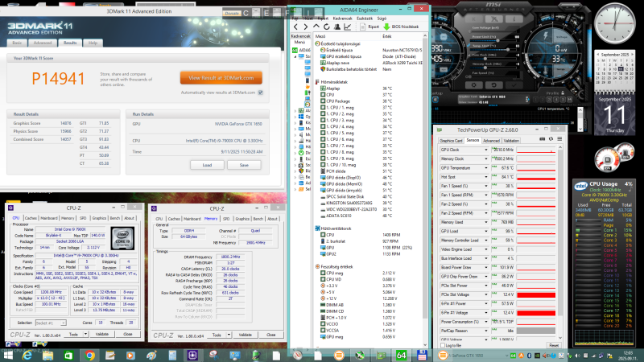Enable Log to file in GPU-Z
The image size is (644, 362).
coord(442,346)
